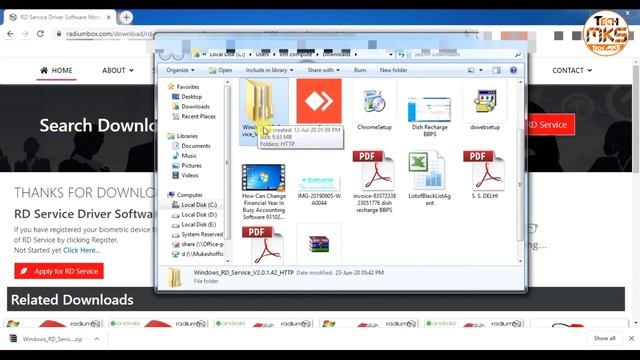Open the ABOUT menu on the website

coord(118,70)
